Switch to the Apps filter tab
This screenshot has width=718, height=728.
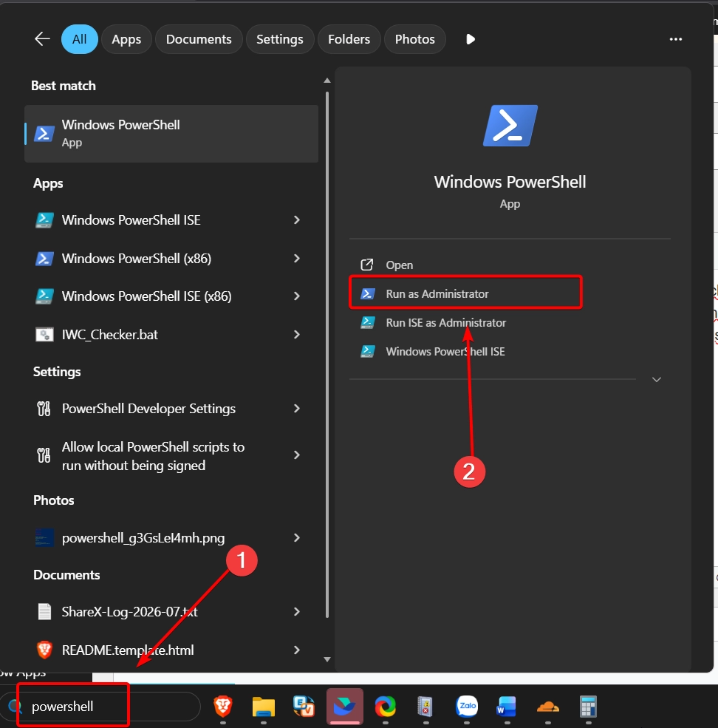pyautogui.click(x=126, y=39)
